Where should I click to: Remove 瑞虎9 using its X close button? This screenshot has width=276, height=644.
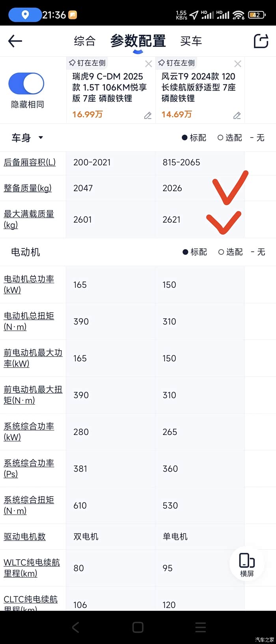point(149,63)
